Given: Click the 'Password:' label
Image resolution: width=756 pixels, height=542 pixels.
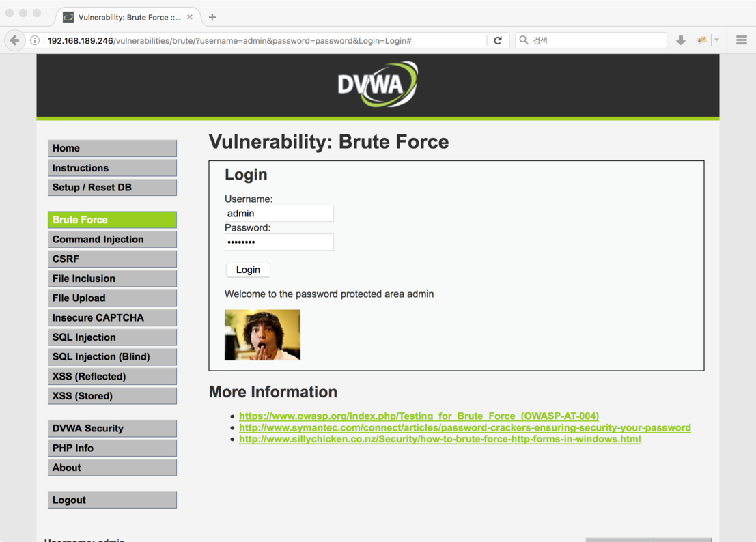Looking at the screenshot, I should [248, 227].
